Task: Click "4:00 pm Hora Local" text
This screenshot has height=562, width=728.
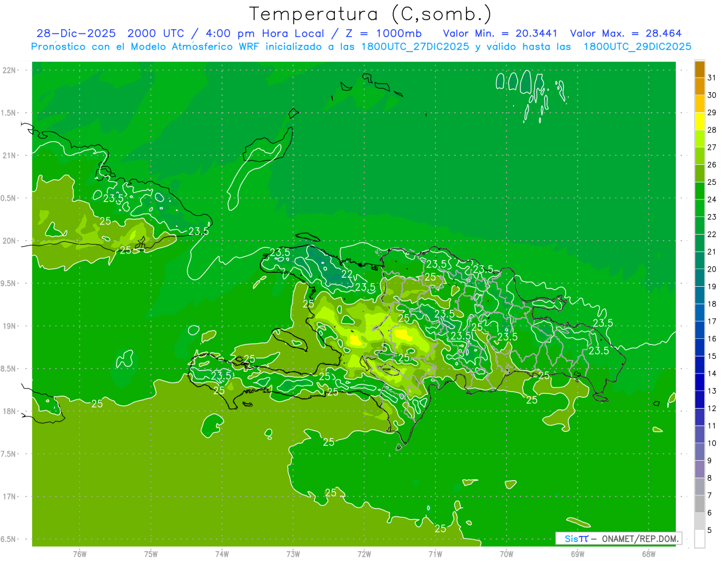Action: (x=266, y=33)
